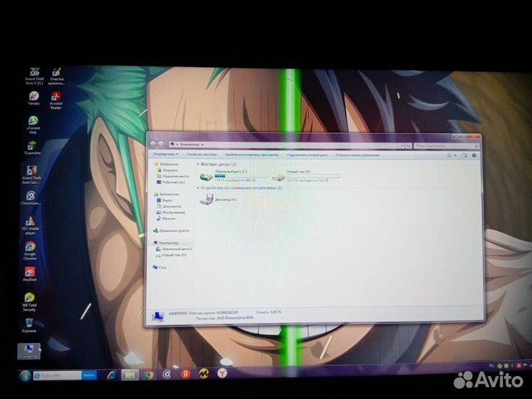Select Недавние места in the navigation pane
This screenshot has height=399, width=532.
[x=173, y=176]
